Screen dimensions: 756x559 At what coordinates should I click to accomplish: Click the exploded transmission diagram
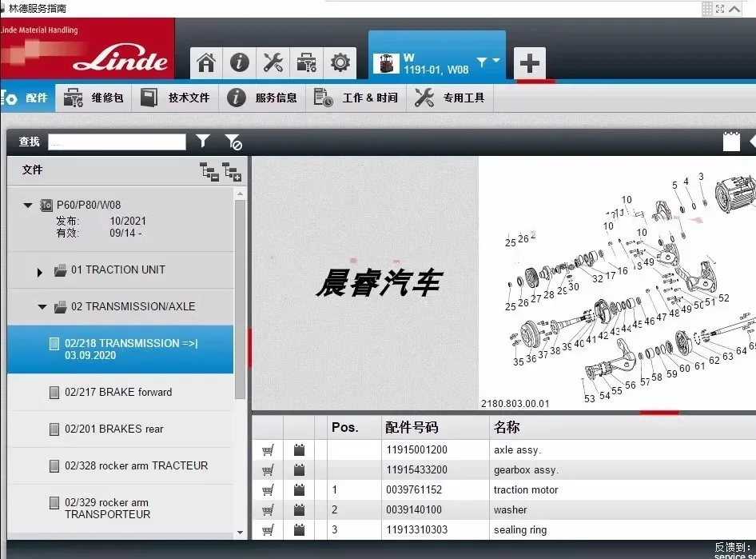pos(617,283)
